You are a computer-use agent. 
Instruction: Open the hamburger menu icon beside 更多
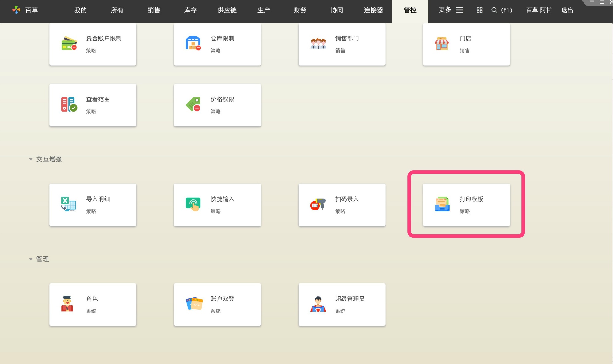pyautogui.click(x=459, y=10)
